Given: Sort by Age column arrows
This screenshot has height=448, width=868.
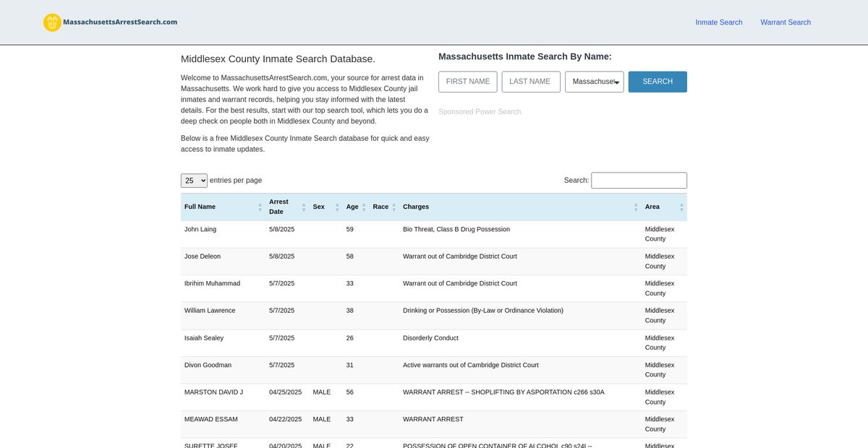Looking at the screenshot, I should (x=364, y=207).
